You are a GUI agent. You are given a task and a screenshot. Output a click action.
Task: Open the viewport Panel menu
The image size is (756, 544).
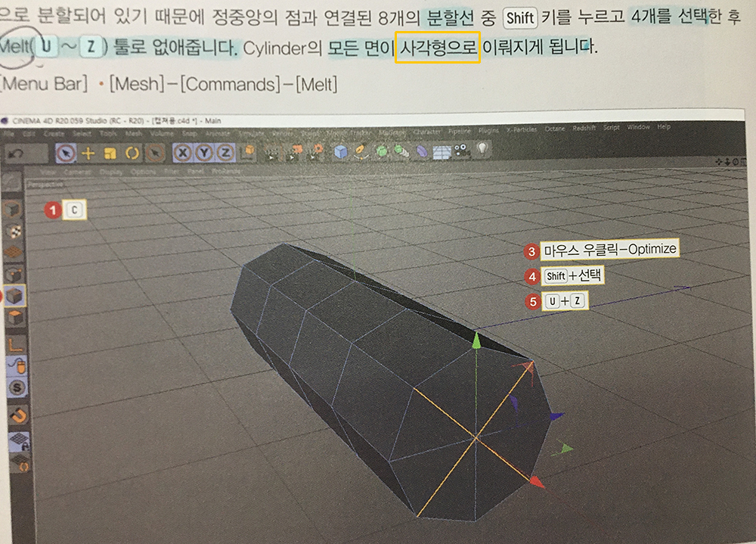coord(195,171)
